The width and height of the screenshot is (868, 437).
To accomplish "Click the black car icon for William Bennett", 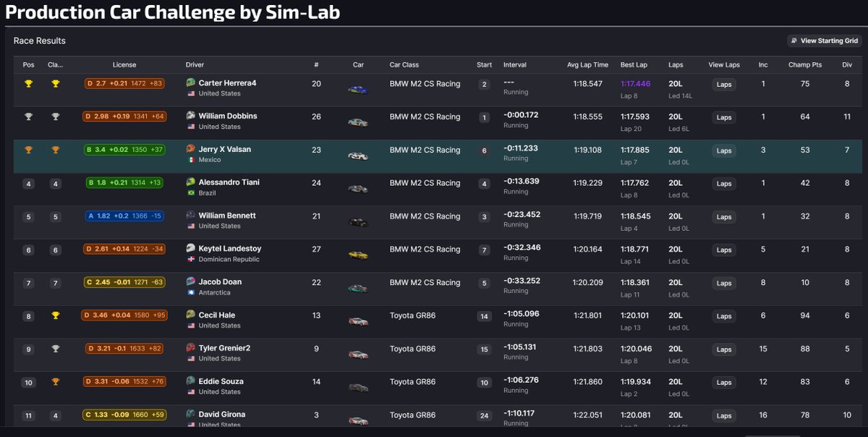I will tap(358, 222).
